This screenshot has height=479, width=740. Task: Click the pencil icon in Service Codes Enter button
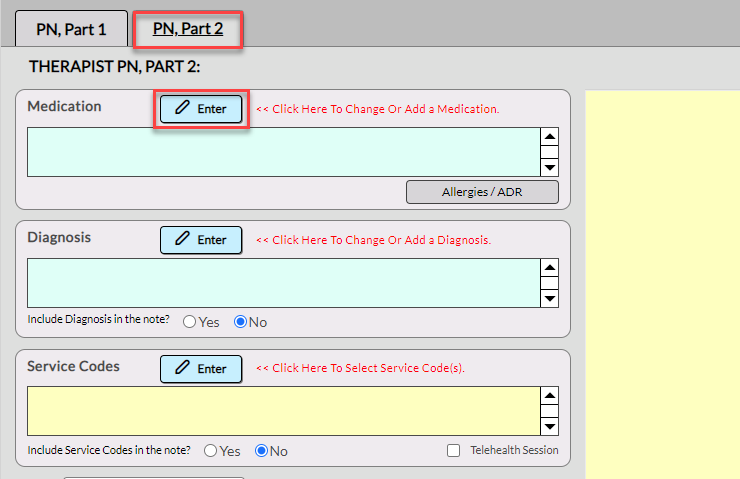pos(182,369)
